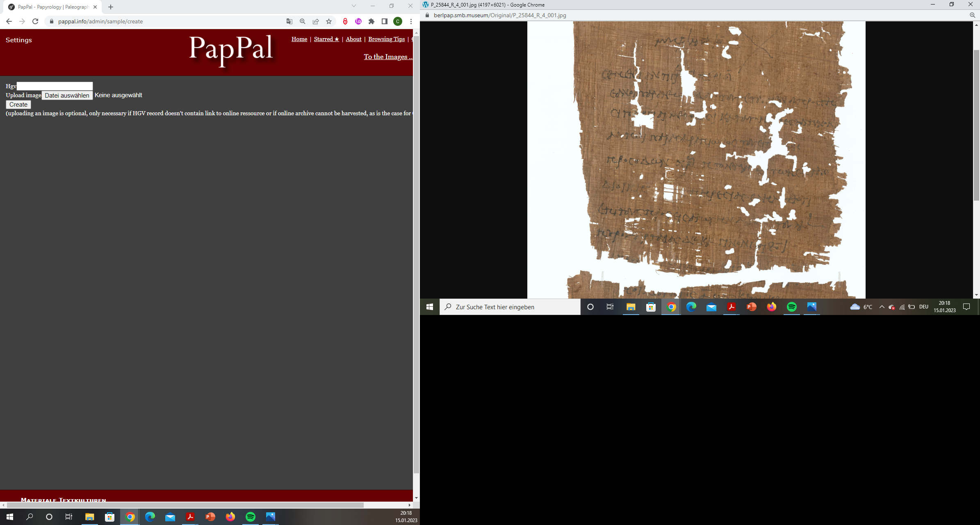Click the Datei auswählen file button
Screen dimensions: 980x525
click(67, 95)
